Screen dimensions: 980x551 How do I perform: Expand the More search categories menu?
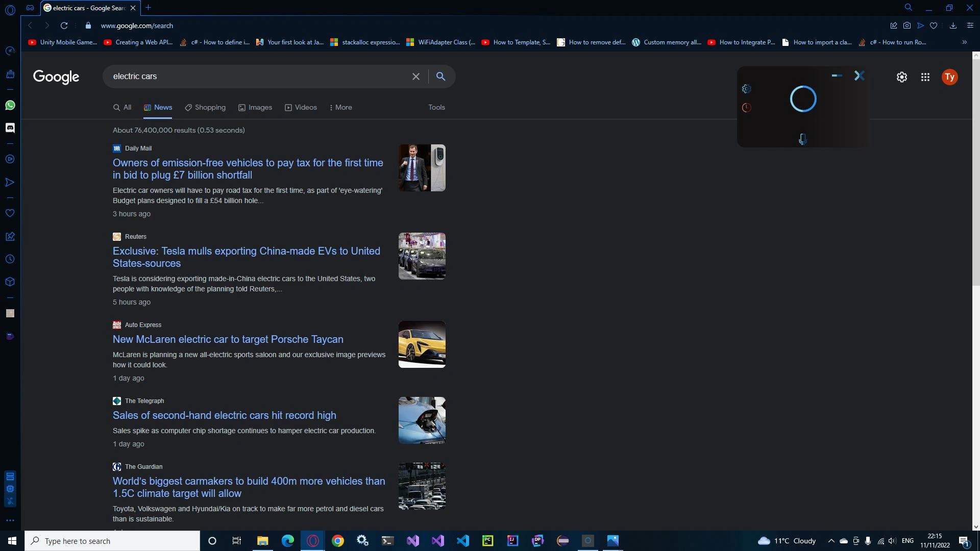click(x=340, y=107)
